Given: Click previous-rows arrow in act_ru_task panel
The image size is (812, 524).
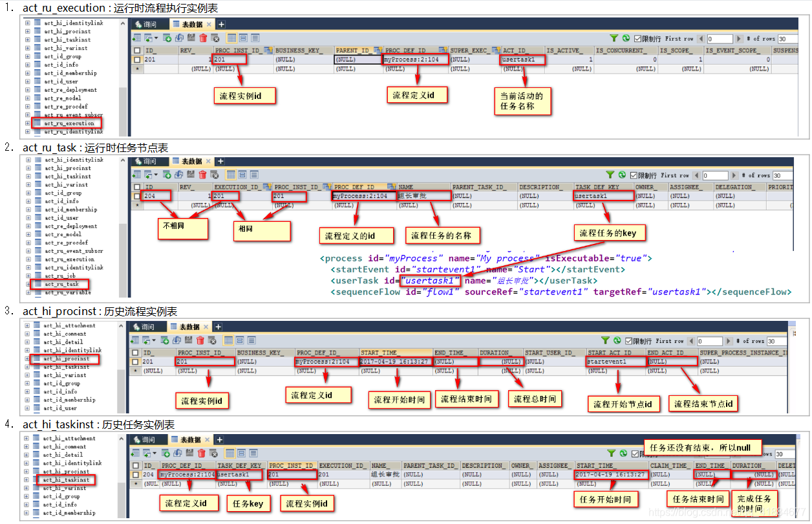Looking at the screenshot, I should coord(696,175).
